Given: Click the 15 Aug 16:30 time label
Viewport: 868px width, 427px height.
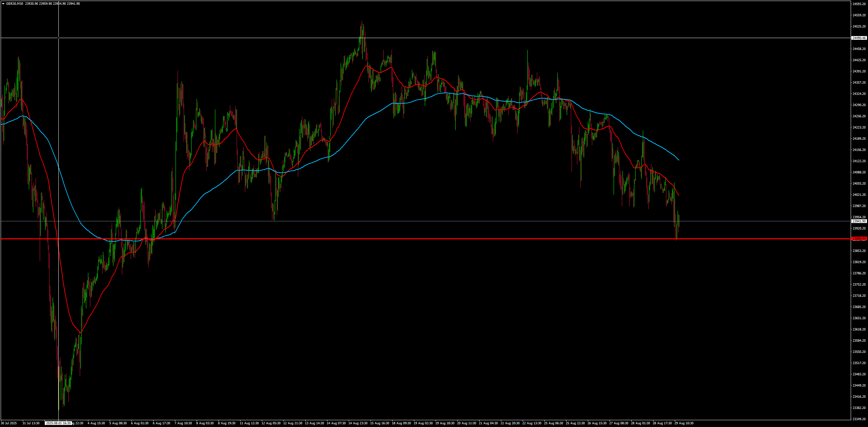Looking at the screenshot, I should point(380,423).
